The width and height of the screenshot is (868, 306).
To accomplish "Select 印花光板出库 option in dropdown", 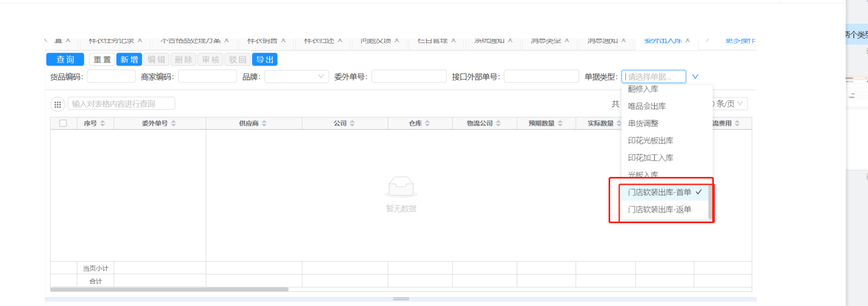I will [650, 141].
